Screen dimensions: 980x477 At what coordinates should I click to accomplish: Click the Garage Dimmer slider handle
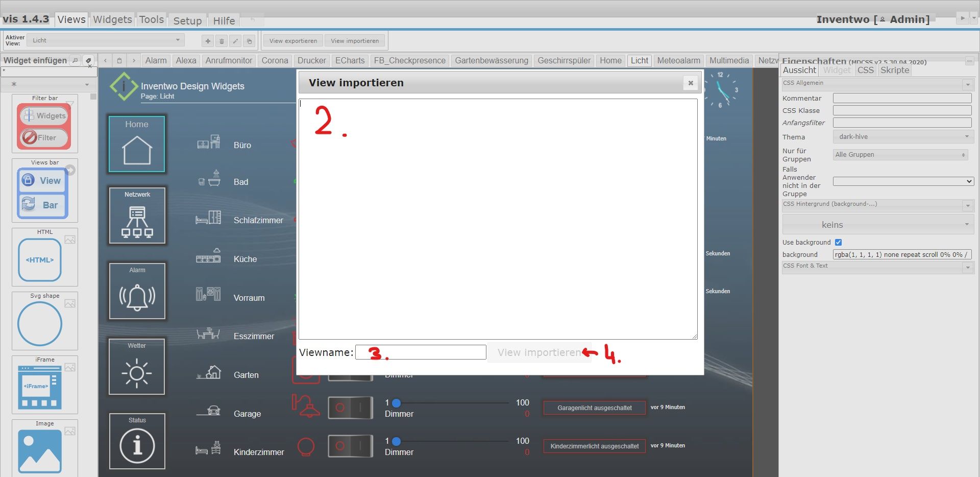tap(396, 403)
